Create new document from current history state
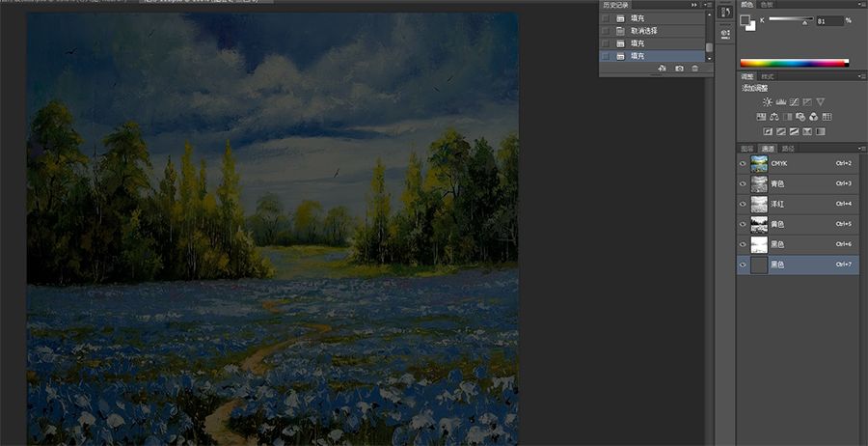 (x=661, y=69)
